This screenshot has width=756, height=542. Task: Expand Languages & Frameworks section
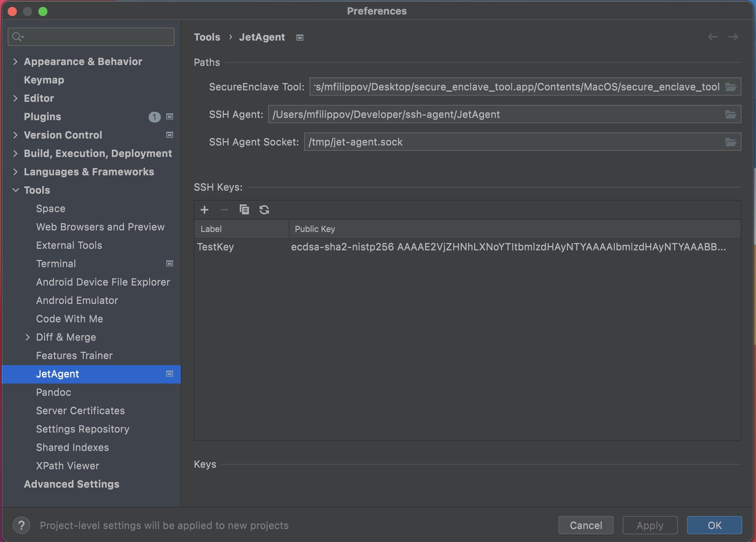point(15,171)
